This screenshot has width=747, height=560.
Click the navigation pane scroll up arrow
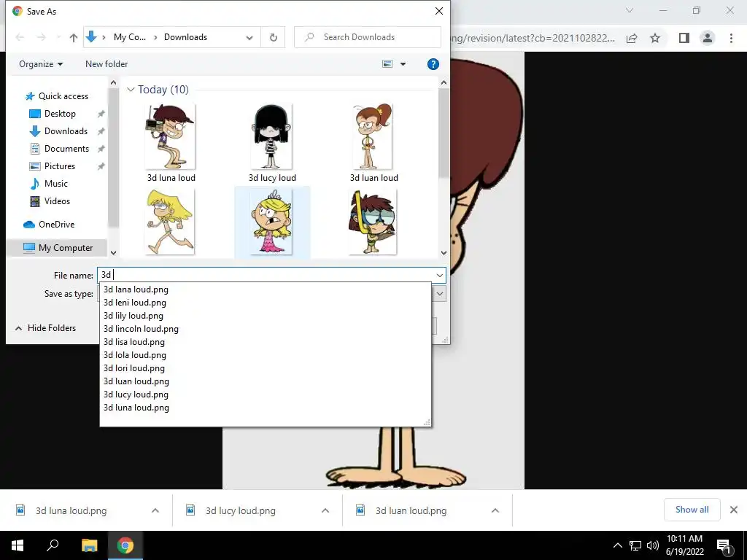(113, 83)
